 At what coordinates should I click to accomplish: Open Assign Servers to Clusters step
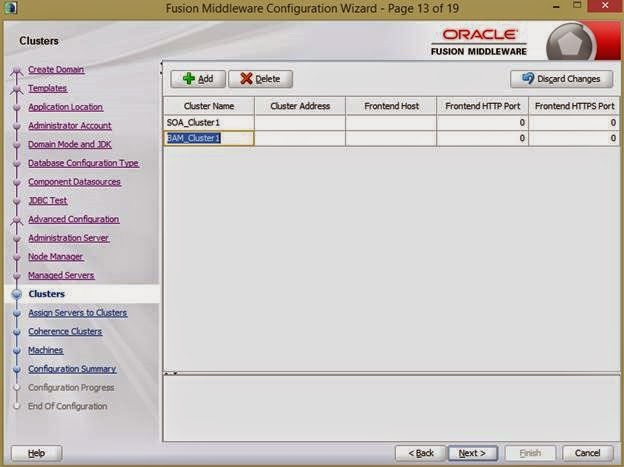(x=78, y=313)
